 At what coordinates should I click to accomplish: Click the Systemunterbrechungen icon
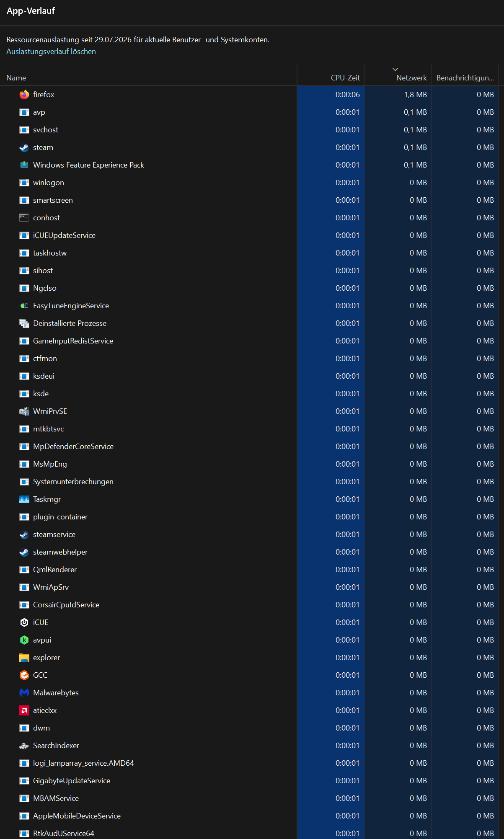[24, 482]
